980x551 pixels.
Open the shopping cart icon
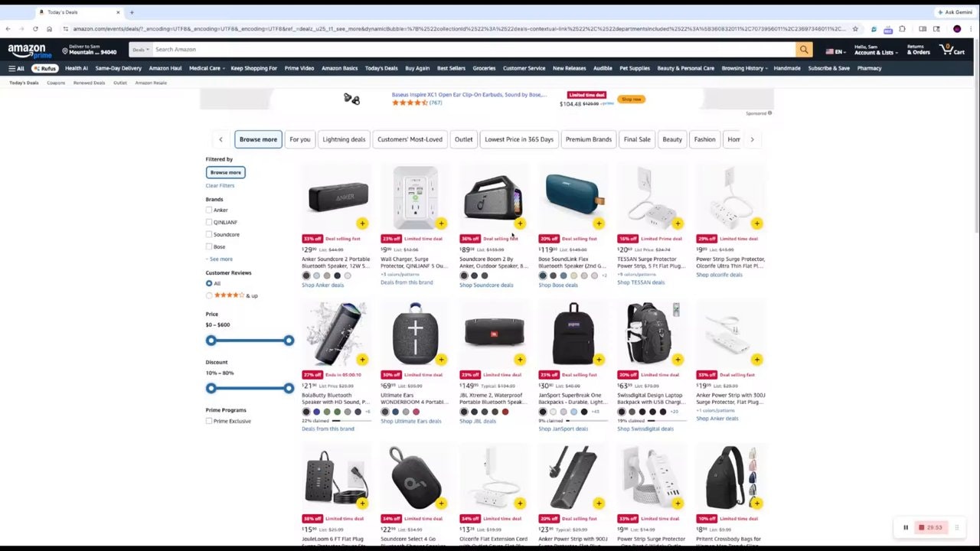click(952, 50)
